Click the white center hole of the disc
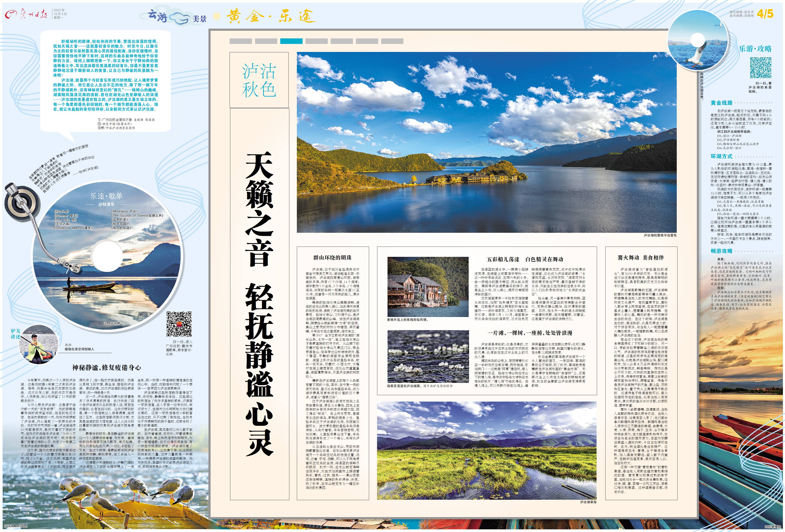785x532 pixels. point(107,256)
